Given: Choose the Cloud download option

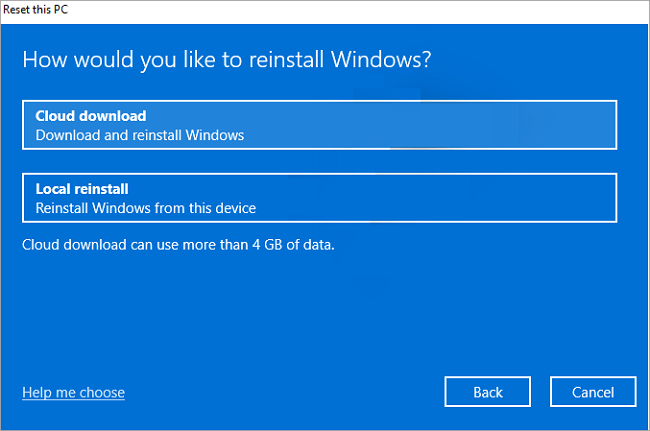Looking at the screenshot, I should point(319,125).
